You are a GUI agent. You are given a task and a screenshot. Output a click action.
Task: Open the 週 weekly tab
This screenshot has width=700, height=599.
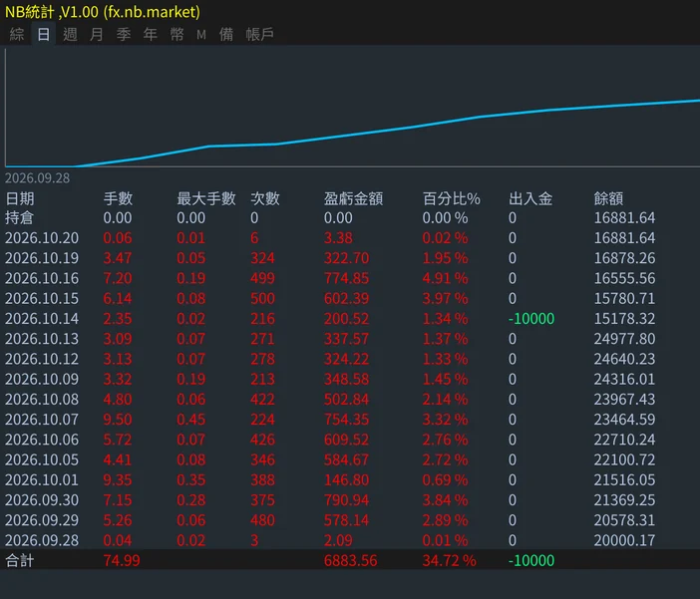pos(70,34)
